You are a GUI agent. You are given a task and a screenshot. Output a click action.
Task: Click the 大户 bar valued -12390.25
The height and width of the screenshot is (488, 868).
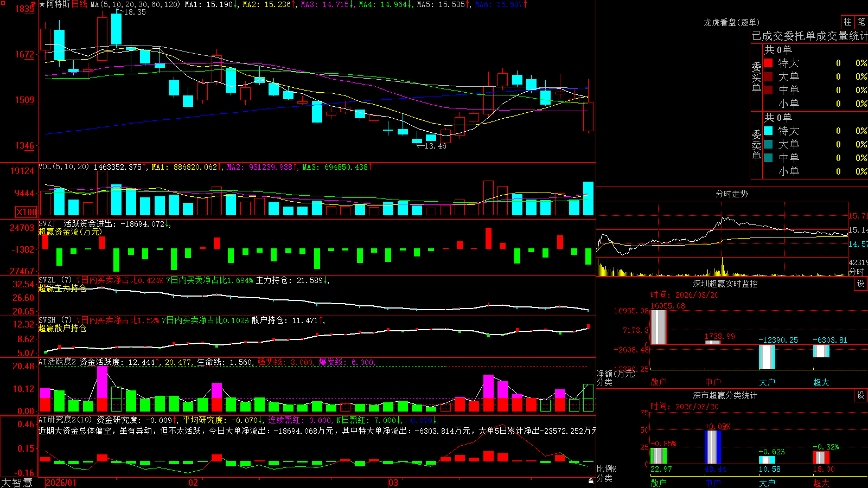767,357
